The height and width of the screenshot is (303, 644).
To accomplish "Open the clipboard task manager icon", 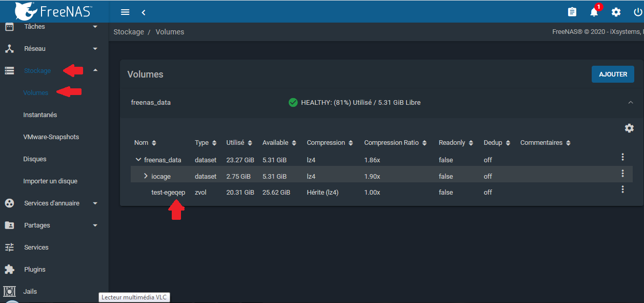I will point(572,12).
